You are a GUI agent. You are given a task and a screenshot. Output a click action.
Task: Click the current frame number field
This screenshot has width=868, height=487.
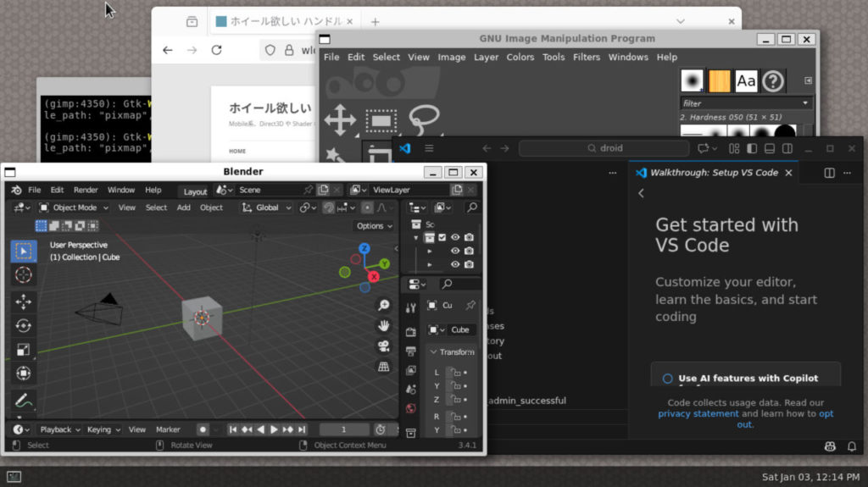344,429
